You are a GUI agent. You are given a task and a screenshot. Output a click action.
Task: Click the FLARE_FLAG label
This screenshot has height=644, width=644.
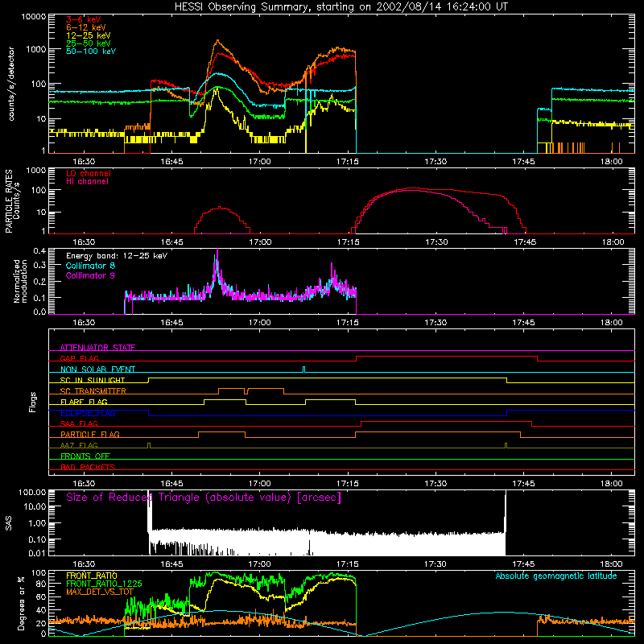(84, 402)
